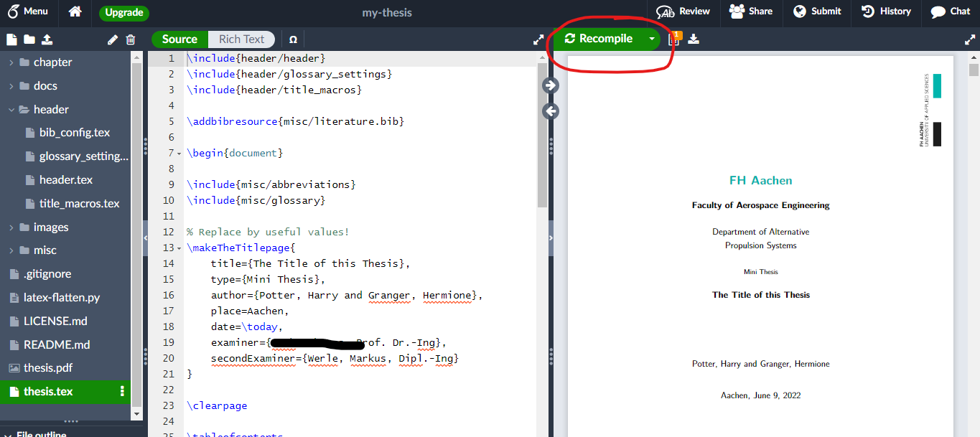Open the insert symbol (omega) palette
980x437 pixels.
pos(293,39)
